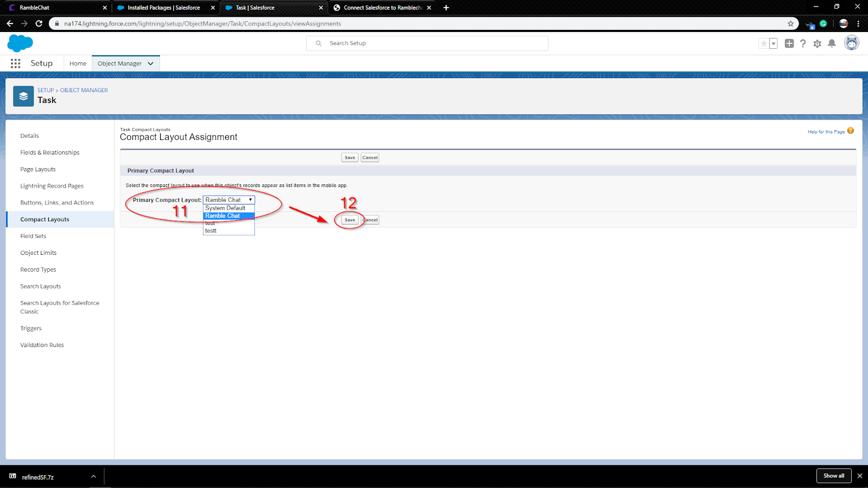This screenshot has width=868, height=488.
Task: Click the top Cancel button
Action: coord(370,158)
